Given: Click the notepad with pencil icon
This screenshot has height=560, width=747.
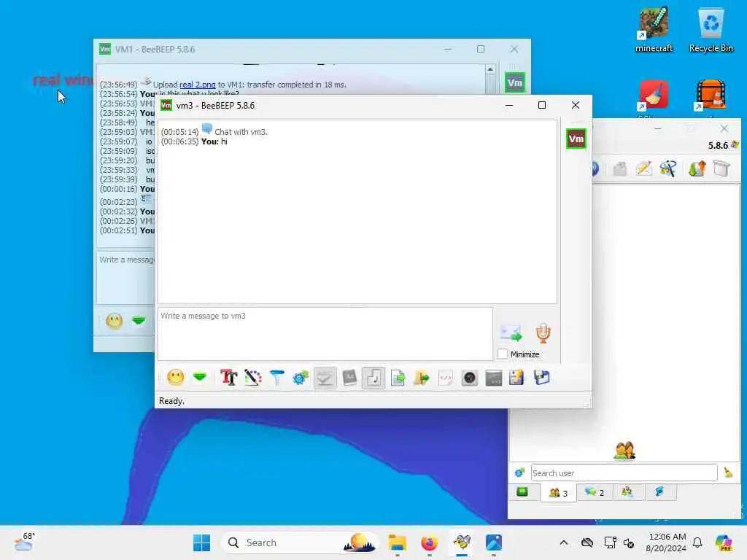Looking at the screenshot, I should [517, 378].
